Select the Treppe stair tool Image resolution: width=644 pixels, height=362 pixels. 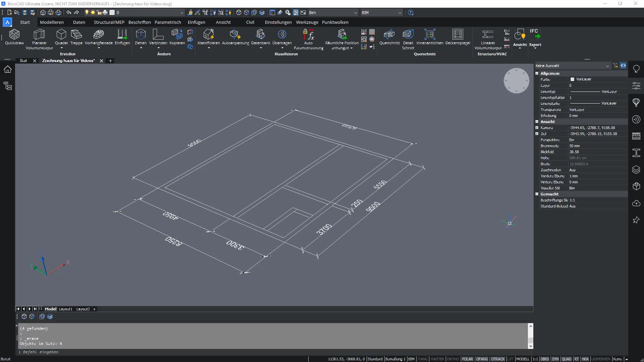76,37
